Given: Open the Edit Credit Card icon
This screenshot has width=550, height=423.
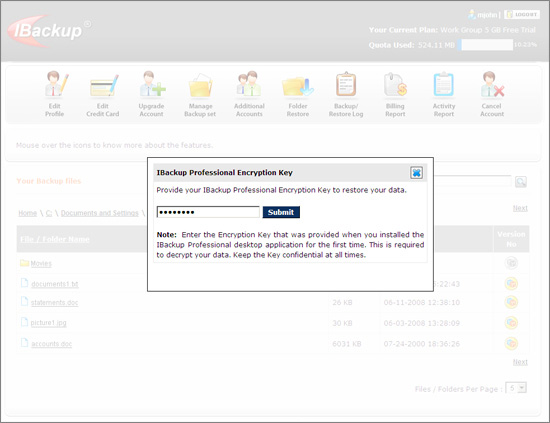Looking at the screenshot, I should point(104,85).
